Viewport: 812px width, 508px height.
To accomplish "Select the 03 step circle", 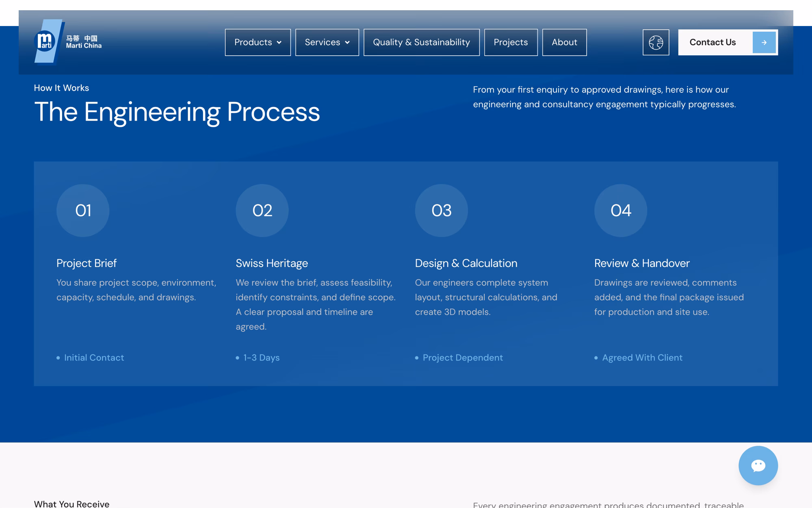I will 441,211.
